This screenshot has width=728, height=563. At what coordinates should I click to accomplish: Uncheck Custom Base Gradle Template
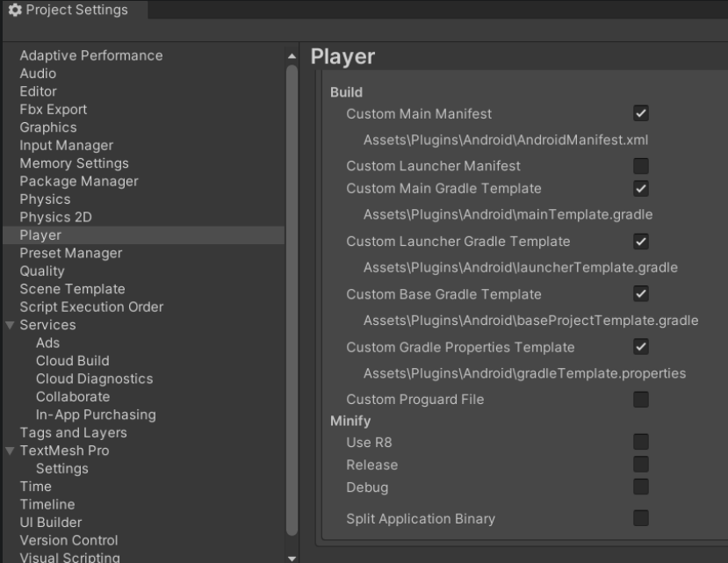(x=641, y=294)
